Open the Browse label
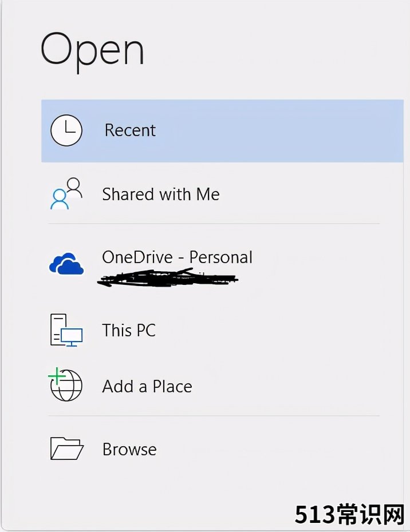The width and height of the screenshot is (410, 532). coord(129,449)
